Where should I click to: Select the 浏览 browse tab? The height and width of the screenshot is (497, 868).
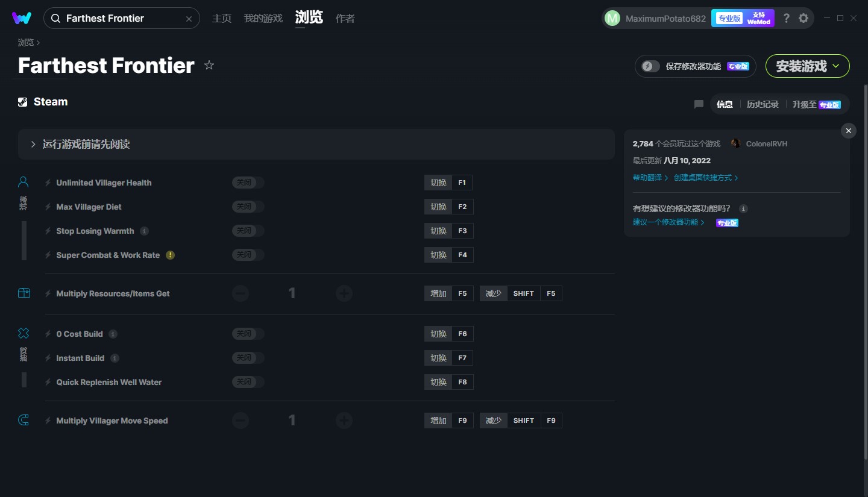309,18
